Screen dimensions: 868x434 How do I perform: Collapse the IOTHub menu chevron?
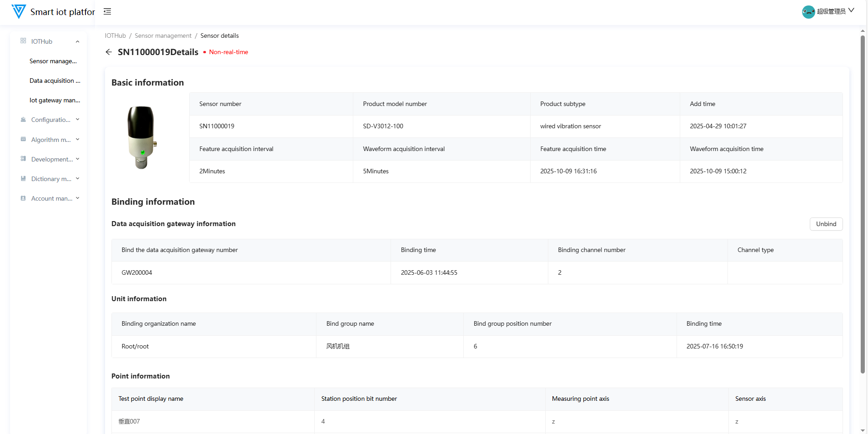click(x=78, y=41)
